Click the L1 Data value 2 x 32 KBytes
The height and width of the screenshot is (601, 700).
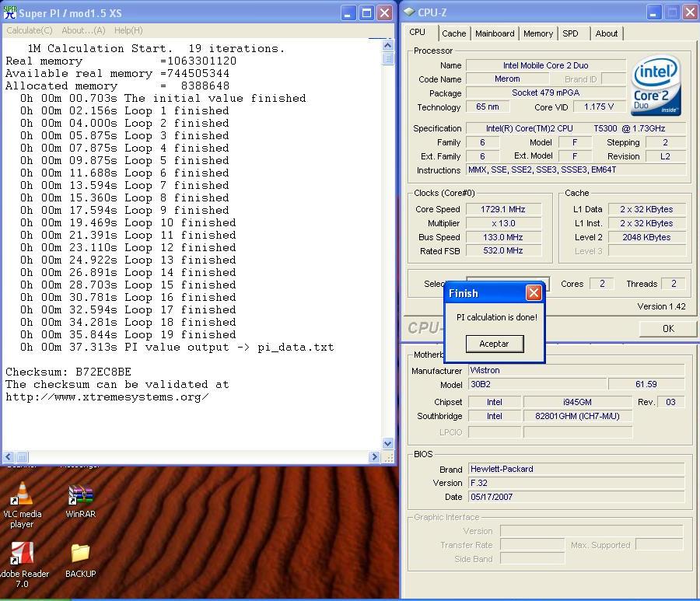646,209
